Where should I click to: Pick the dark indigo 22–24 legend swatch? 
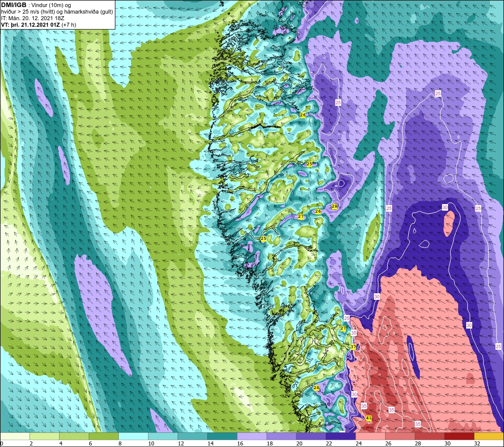[341, 436]
